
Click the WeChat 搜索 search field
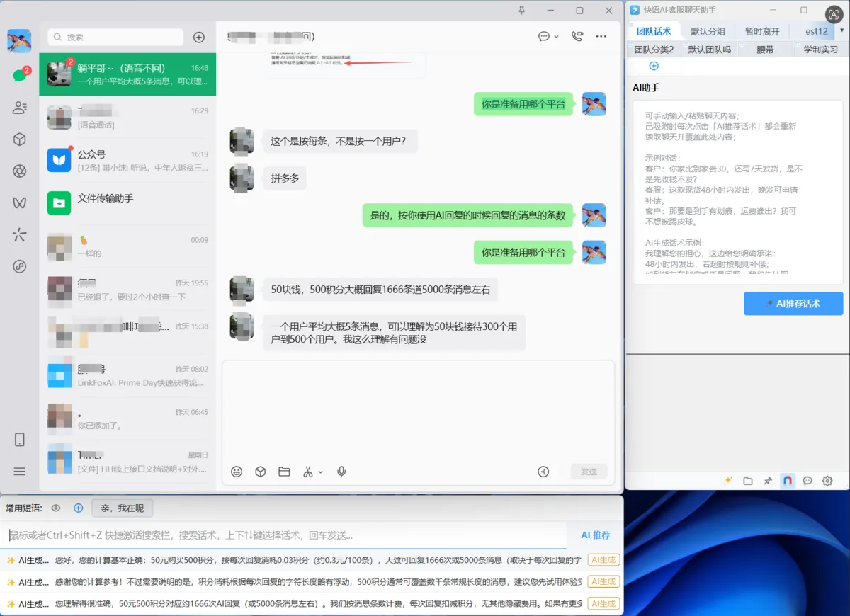115,38
